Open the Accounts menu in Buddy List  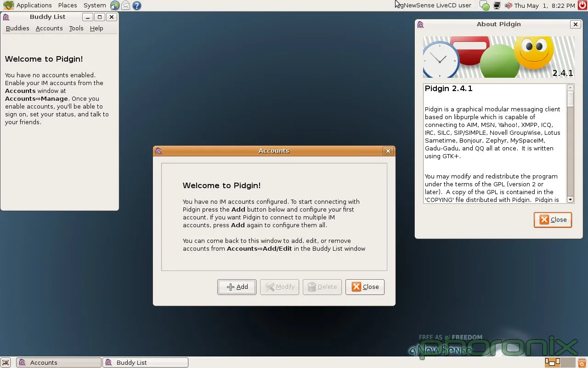[x=49, y=28]
